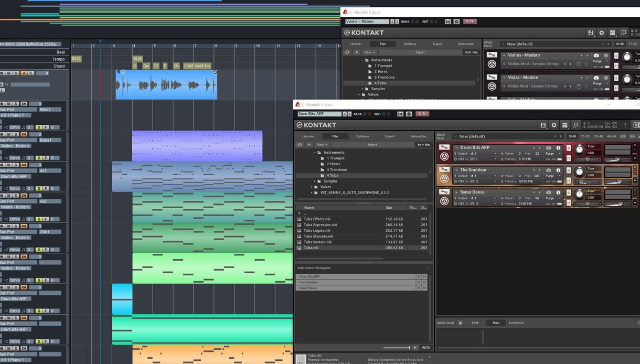Mute Sonar Dance in the Instrument Navigator
The width and height of the screenshot is (640, 364).
424,288
